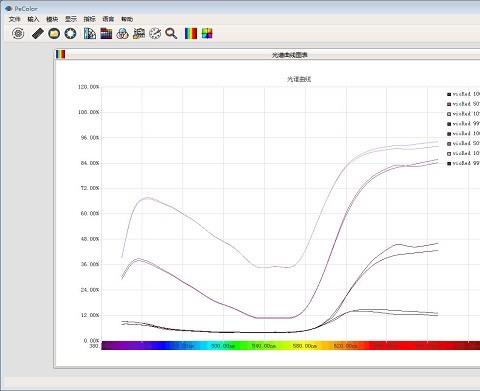Screen dimensions: 480x391
Task: Open the 语言 menu
Action: pos(108,19)
